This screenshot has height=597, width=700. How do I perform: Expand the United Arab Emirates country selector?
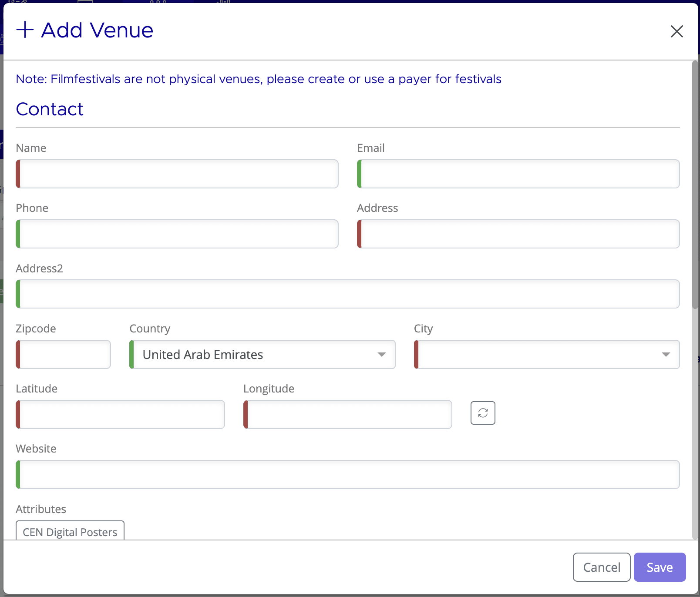pos(381,355)
